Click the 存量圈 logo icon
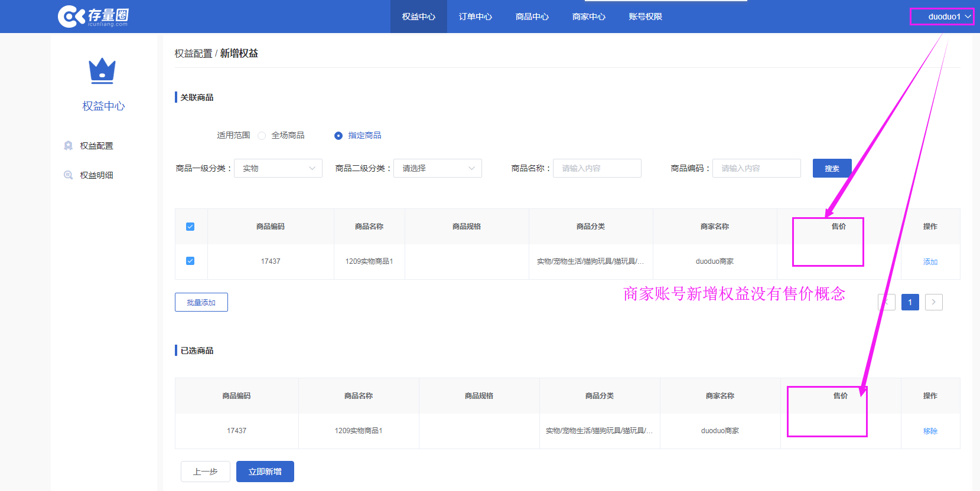The width and height of the screenshot is (980, 491). 72,17
